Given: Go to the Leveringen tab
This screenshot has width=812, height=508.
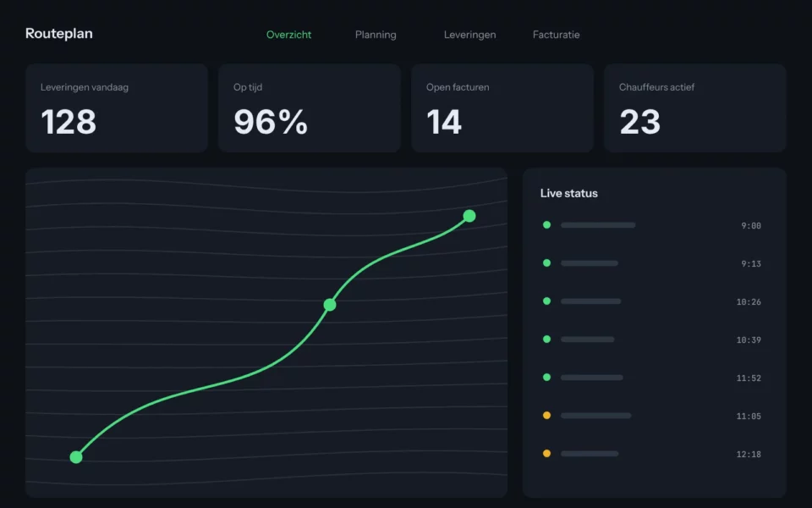Looking at the screenshot, I should tap(469, 35).
